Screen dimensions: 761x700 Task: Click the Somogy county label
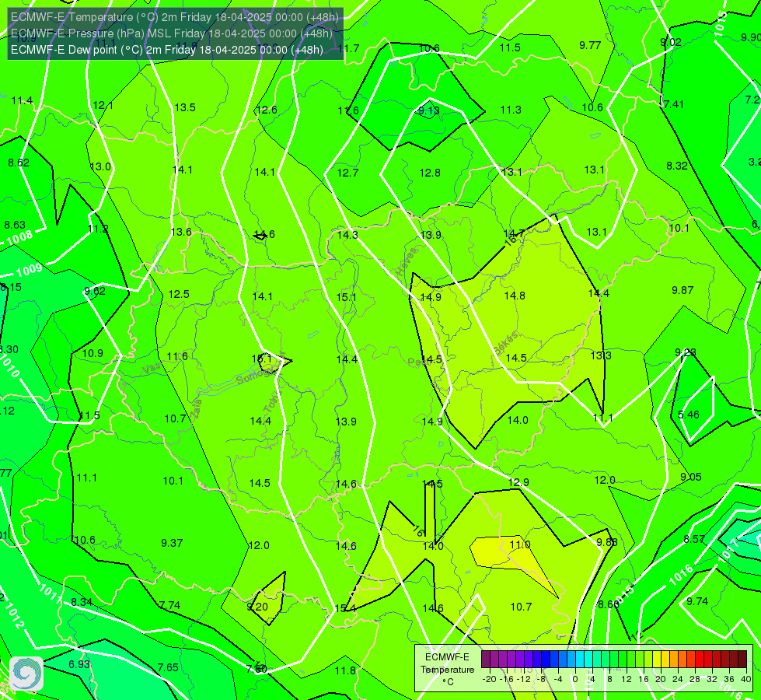(253, 376)
